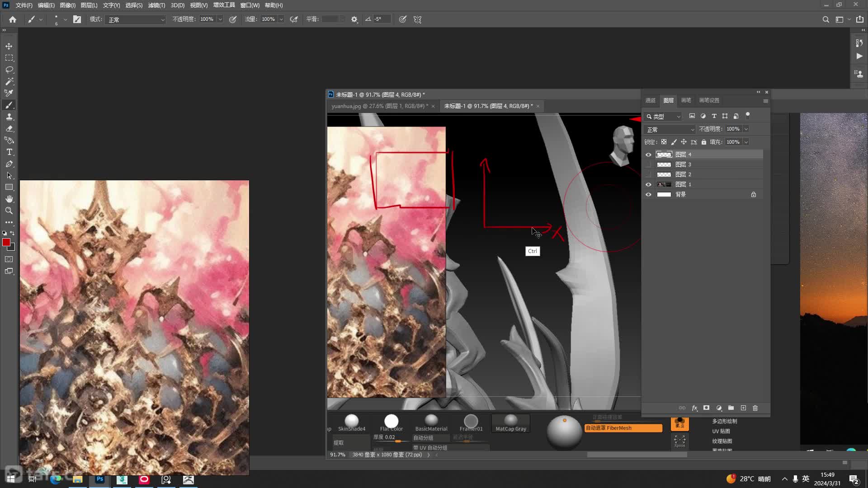Toggle layer filtering switch on or off
Viewport: 868px width, 488px height.
748,115
